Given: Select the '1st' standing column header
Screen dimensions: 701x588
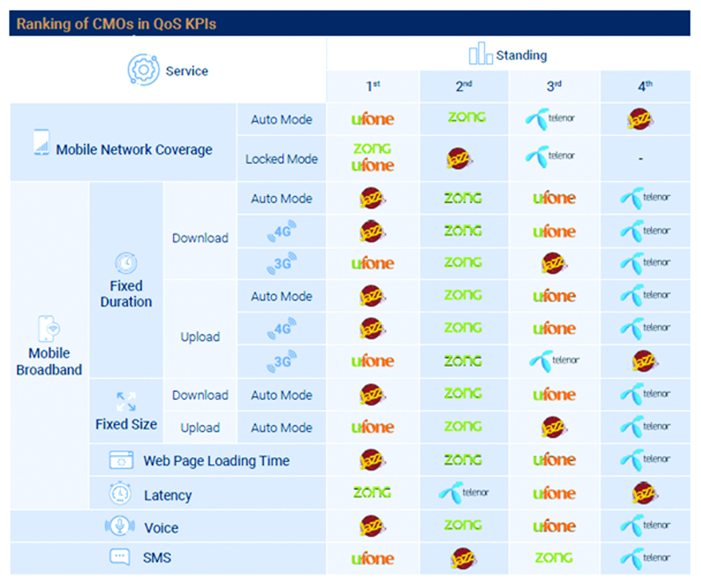Looking at the screenshot, I should (373, 86).
